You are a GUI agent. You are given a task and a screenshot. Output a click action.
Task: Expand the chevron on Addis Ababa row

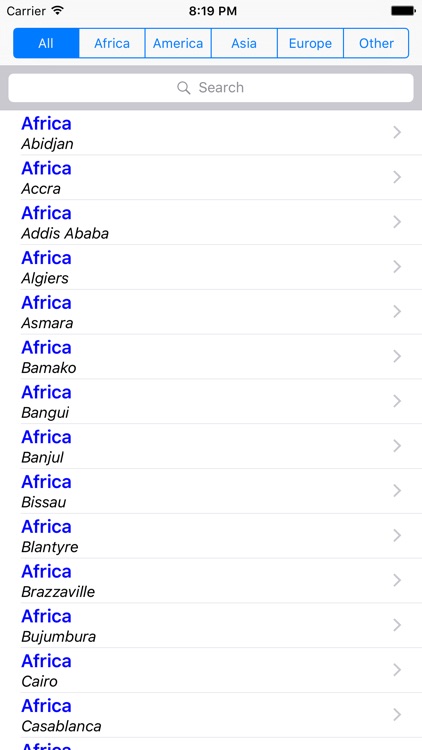397,222
